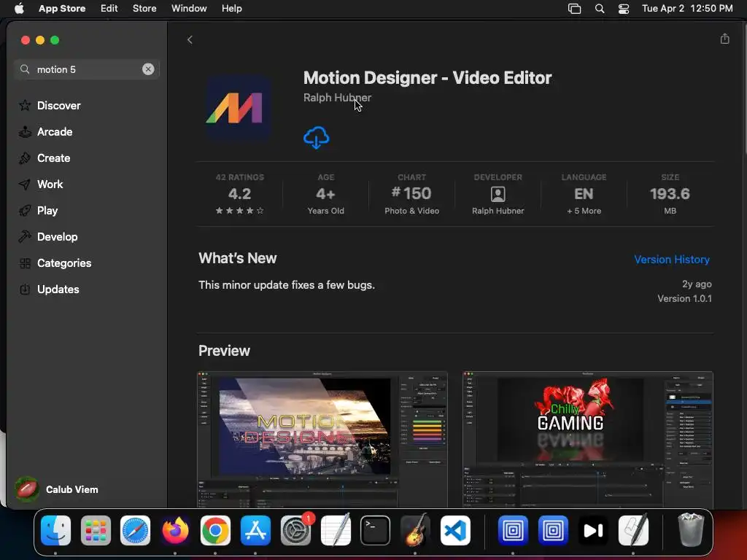
Task: Open Script Editor from the Dock
Action: (x=633, y=531)
